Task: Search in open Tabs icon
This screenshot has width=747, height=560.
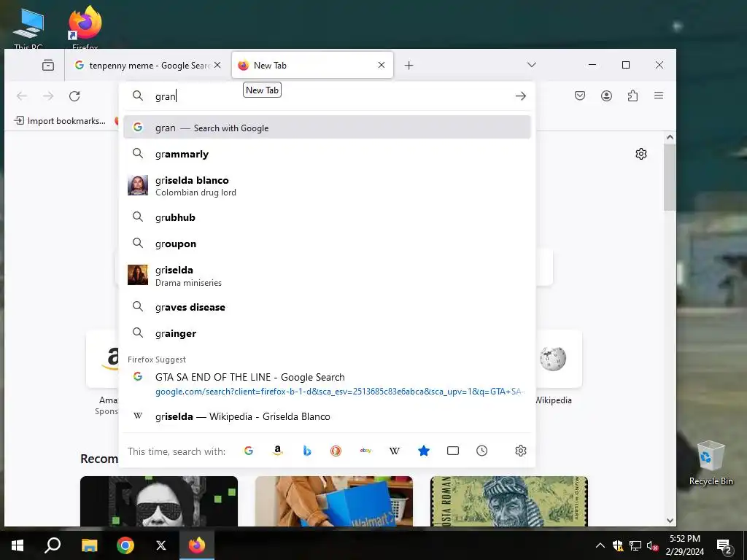Action: [453, 451]
